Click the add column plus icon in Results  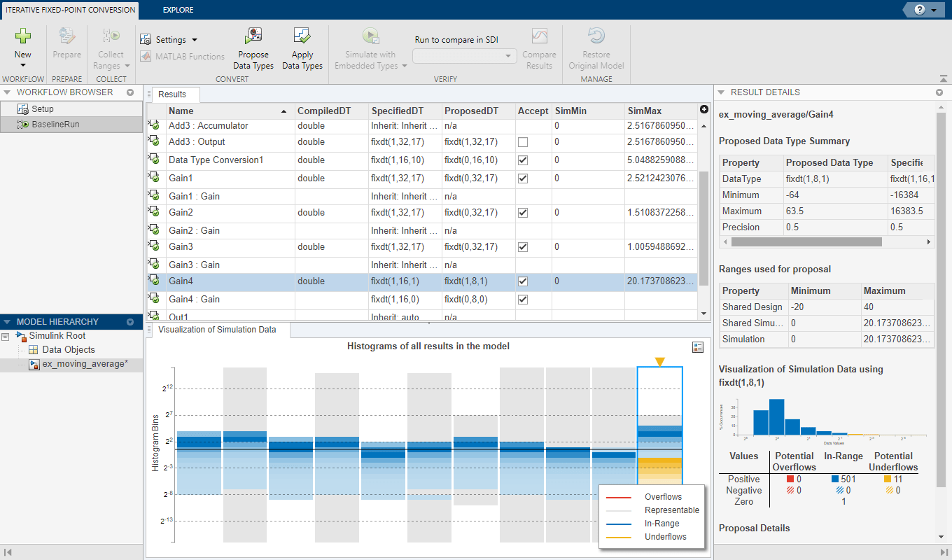point(703,109)
